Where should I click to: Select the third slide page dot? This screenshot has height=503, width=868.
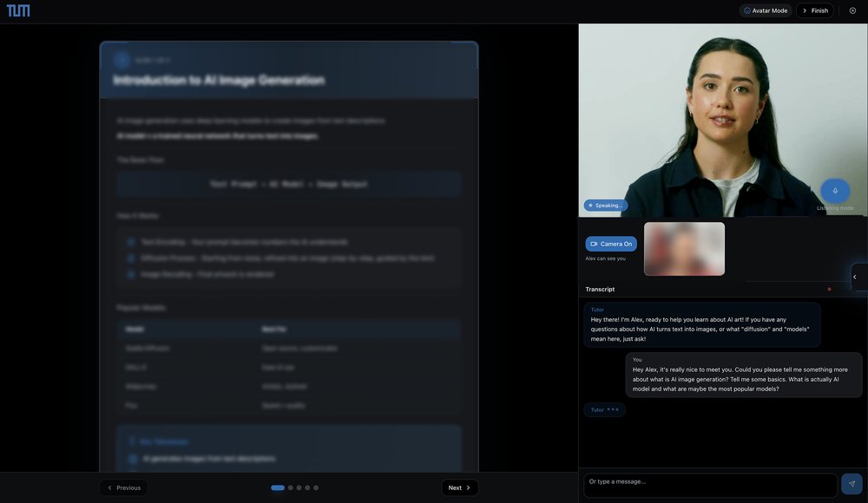pyautogui.click(x=299, y=487)
